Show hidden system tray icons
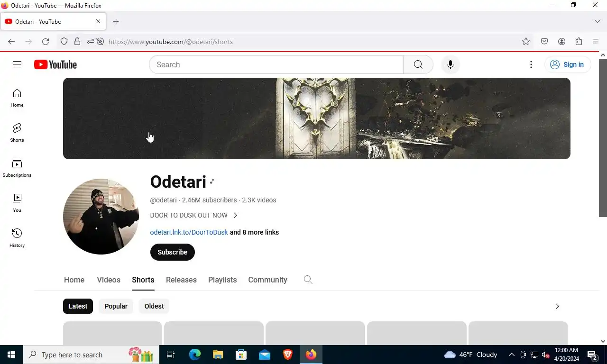Screen dimensions: 607x364 pos(512,355)
